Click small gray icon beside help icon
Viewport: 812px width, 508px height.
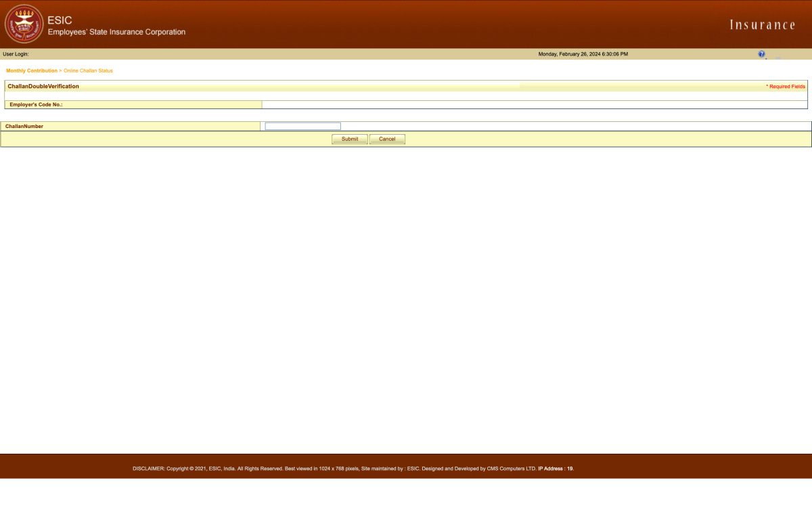click(777, 57)
